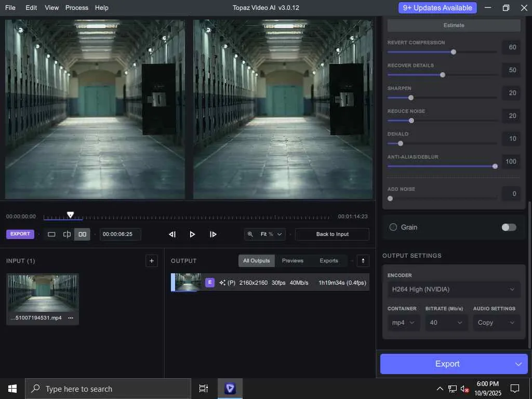Viewport: 532px width, 399px height.
Task: Open the Process menu
Action: coord(77,8)
